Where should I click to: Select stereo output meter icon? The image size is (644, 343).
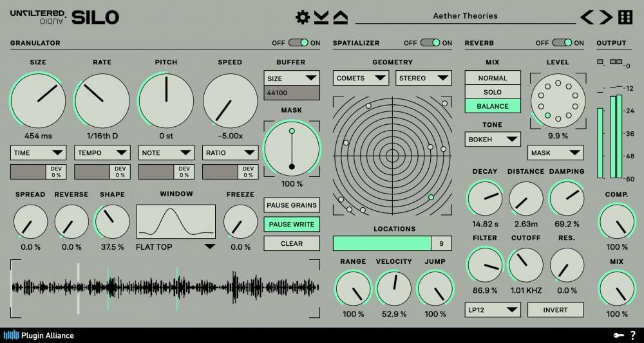[616, 62]
